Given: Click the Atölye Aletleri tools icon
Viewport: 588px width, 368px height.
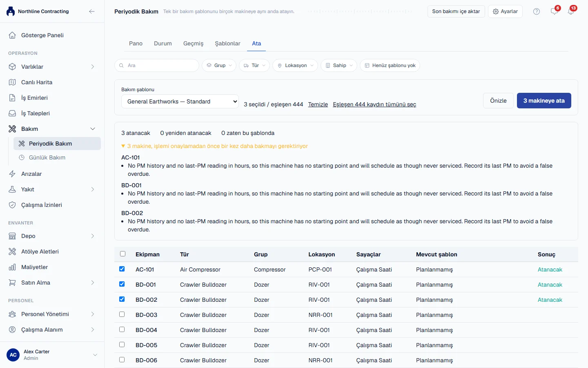Looking at the screenshot, I should [x=12, y=251].
